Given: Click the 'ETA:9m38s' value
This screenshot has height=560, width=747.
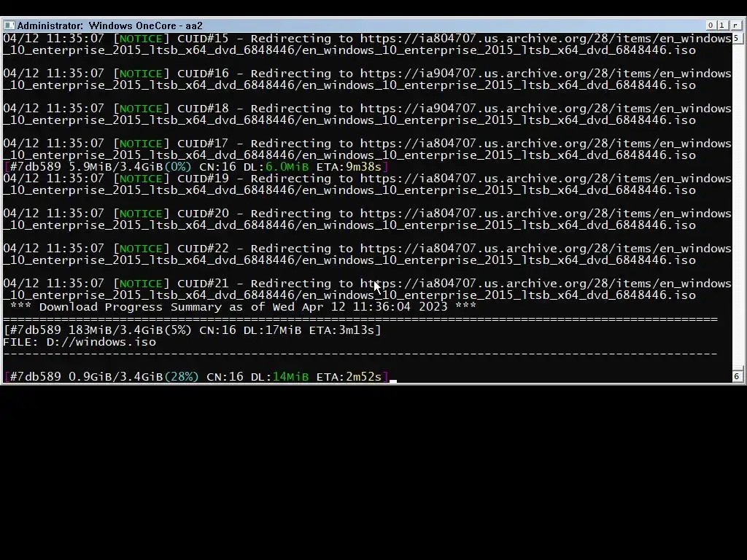Looking at the screenshot, I should [349, 167].
